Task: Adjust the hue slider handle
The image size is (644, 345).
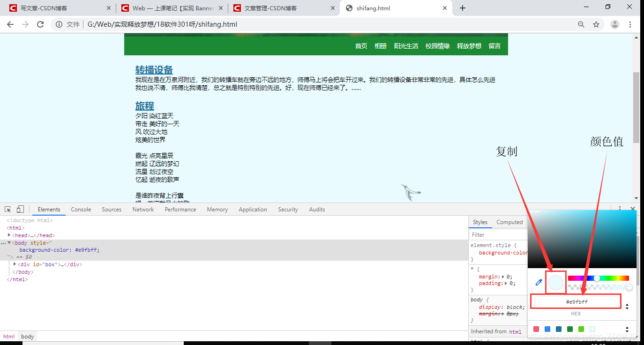Action: (x=597, y=278)
